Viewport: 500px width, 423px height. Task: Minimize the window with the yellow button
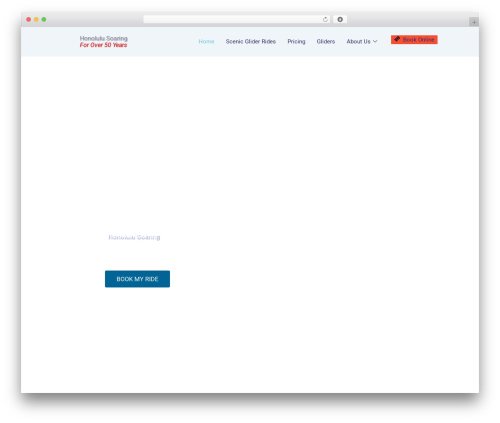(x=36, y=19)
